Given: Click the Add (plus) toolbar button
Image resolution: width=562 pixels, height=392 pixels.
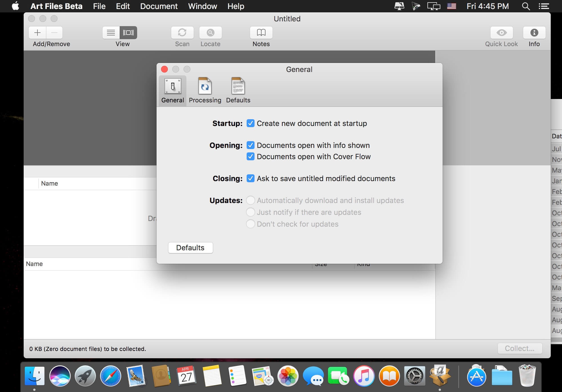Looking at the screenshot, I should [x=37, y=33].
